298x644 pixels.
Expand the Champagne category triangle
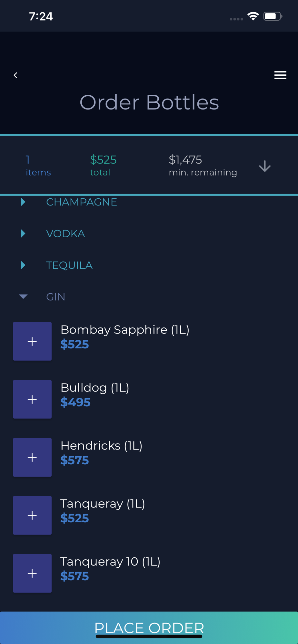coord(23,202)
